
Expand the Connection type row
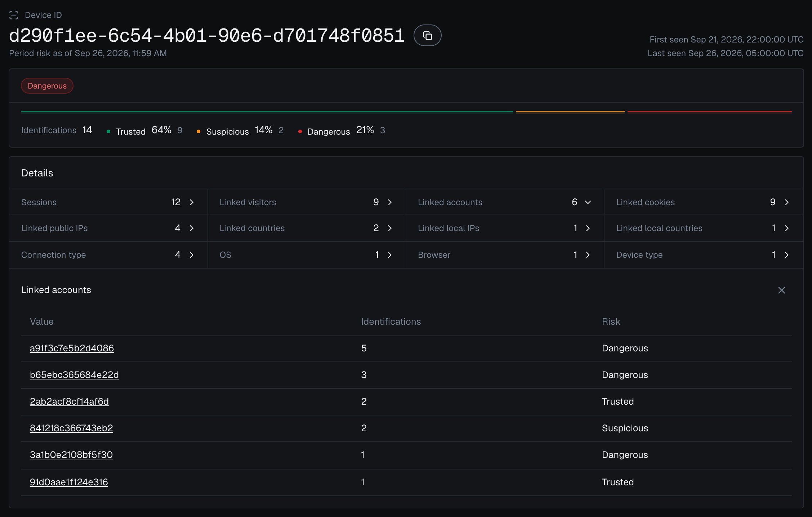(108, 255)
